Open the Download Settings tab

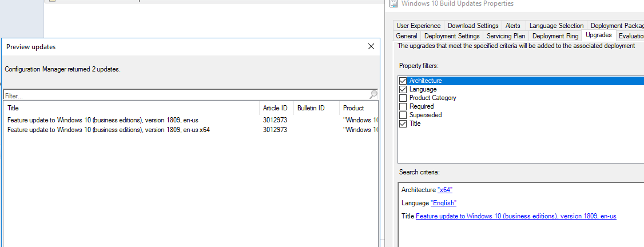click(x=473, y=25)
